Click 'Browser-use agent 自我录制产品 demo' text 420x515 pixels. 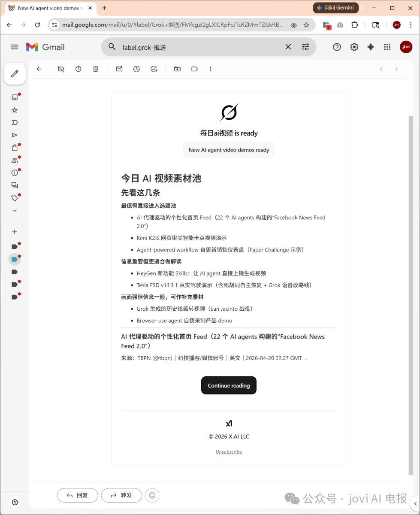click(x=184, y=320)
